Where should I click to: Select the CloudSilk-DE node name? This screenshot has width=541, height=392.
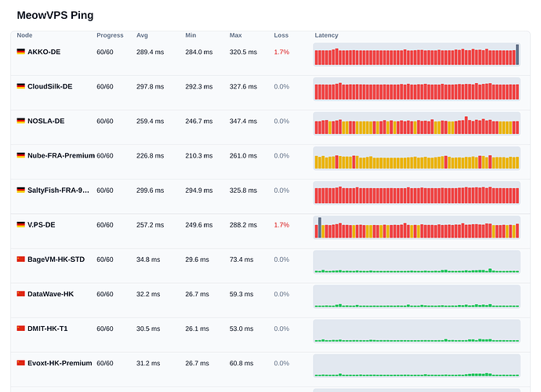coord(50,86)
